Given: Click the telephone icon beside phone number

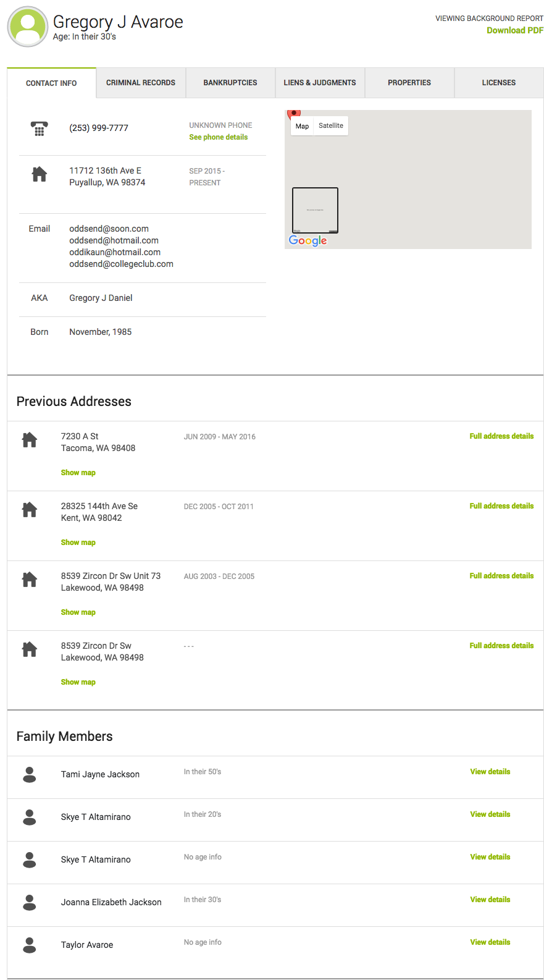Looking at the screenshot, I should click(39, 129).
